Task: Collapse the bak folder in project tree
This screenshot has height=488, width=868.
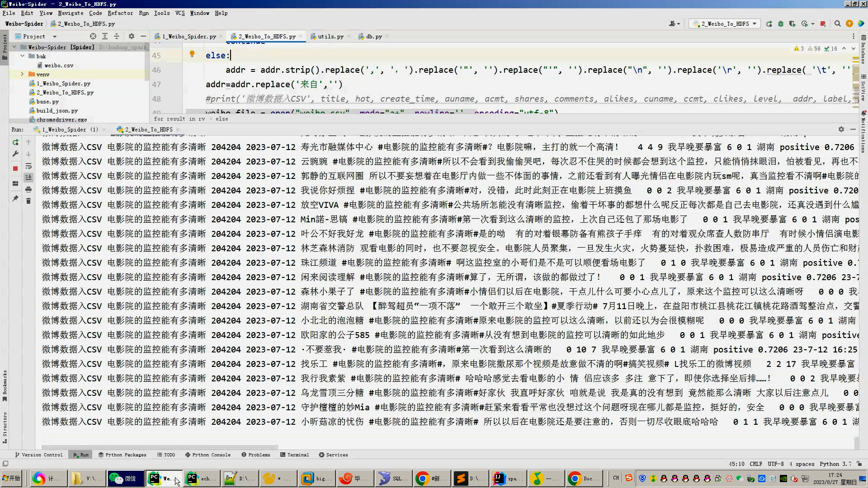Action: point(22,56)
